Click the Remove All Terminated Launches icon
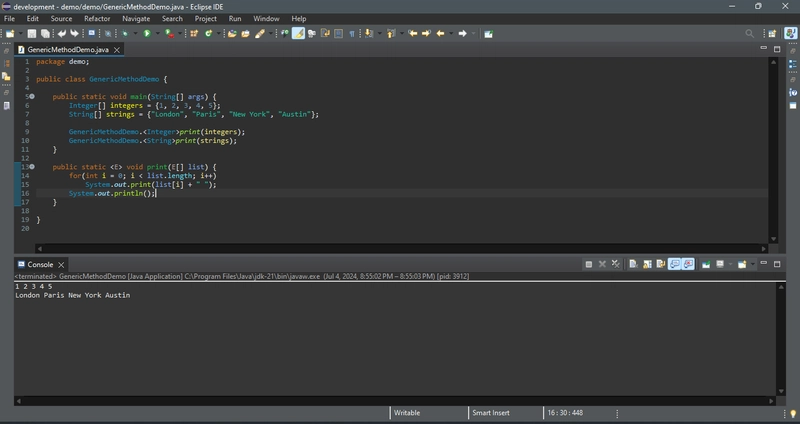 (616, 264)
